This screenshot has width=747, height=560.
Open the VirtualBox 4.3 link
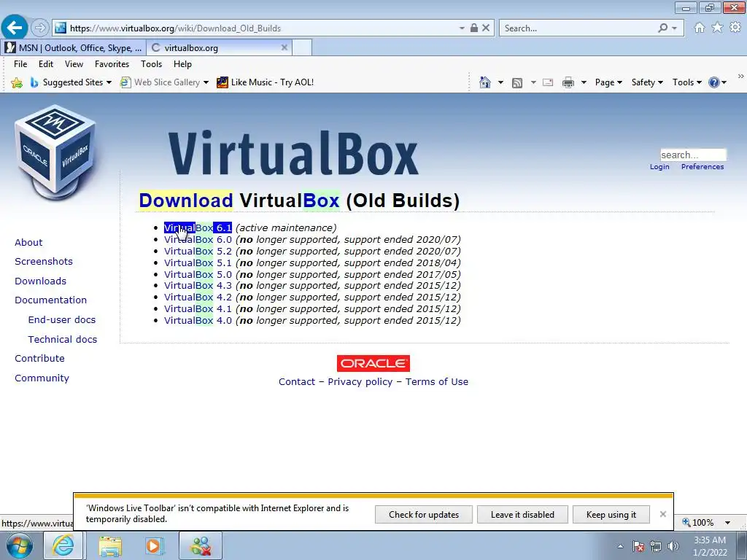pyautogui.click(x=198, y=286)
